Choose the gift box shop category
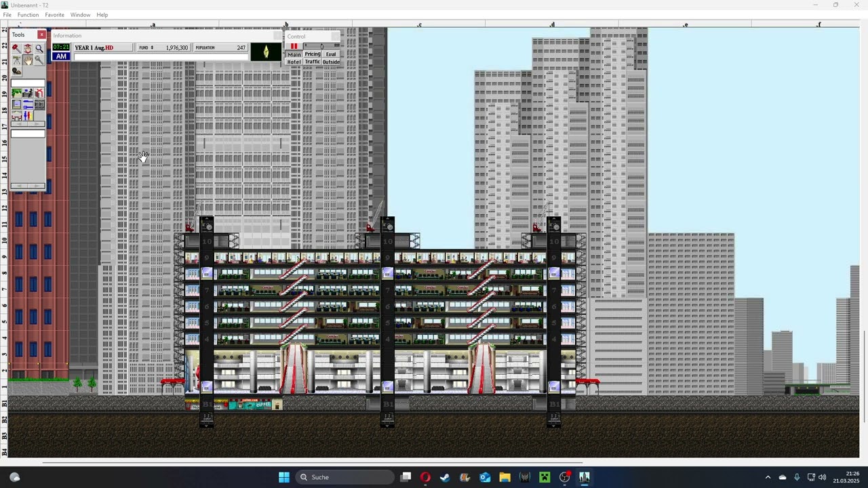Screen dimensions: 868x488 (39, 93)
